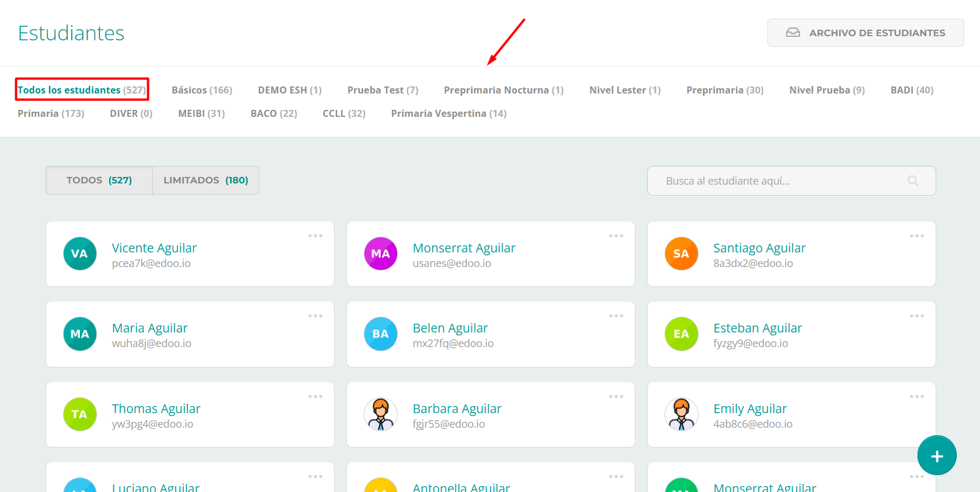
Task: Open the Nivel Lester (1) tab
Action: 625,90
